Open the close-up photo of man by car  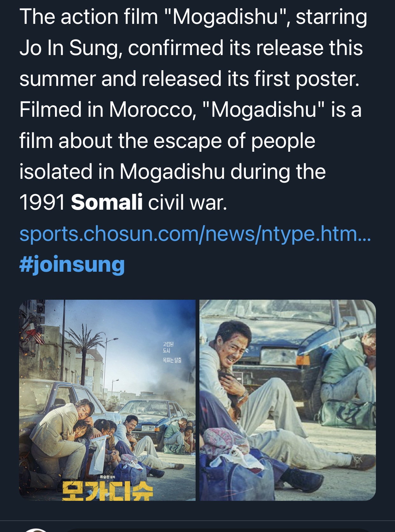288,400
